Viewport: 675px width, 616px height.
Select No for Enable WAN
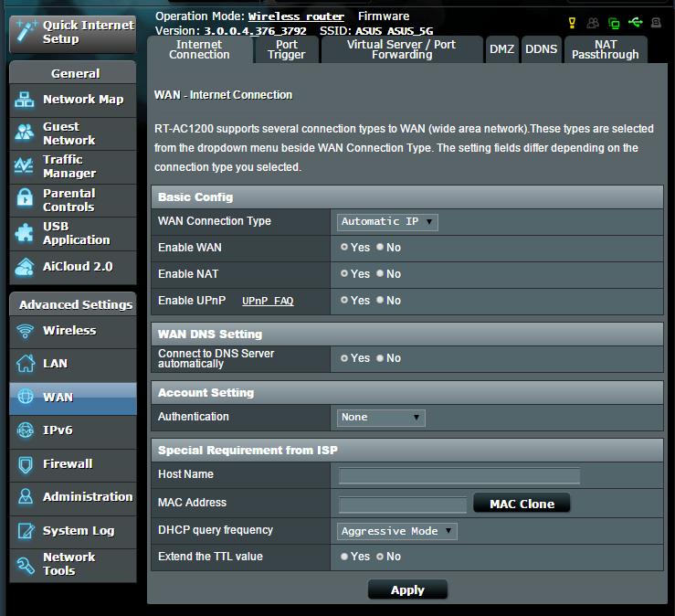click(380, 248)
